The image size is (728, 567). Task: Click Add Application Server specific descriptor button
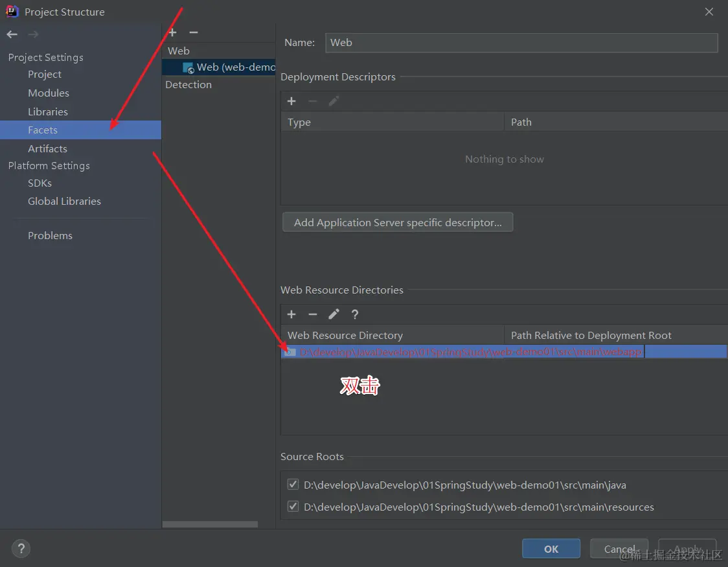(398, 222)
